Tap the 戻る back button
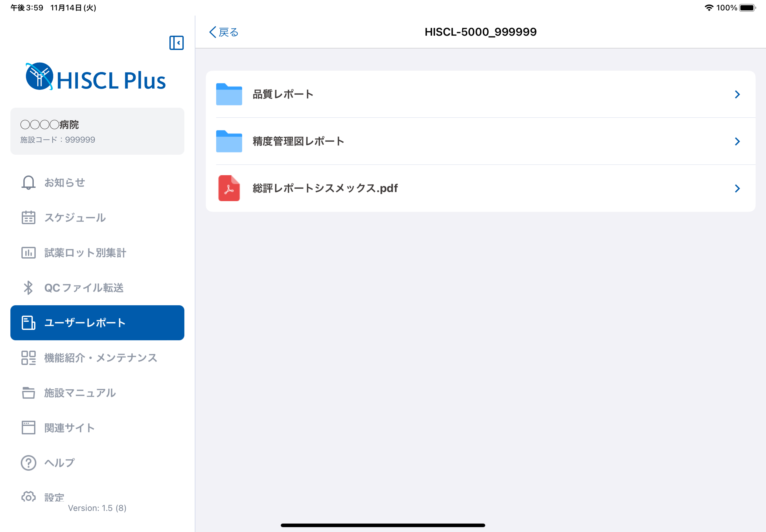Image resolution: width=766 pixels, height=532 pixels. coord(223,32)
